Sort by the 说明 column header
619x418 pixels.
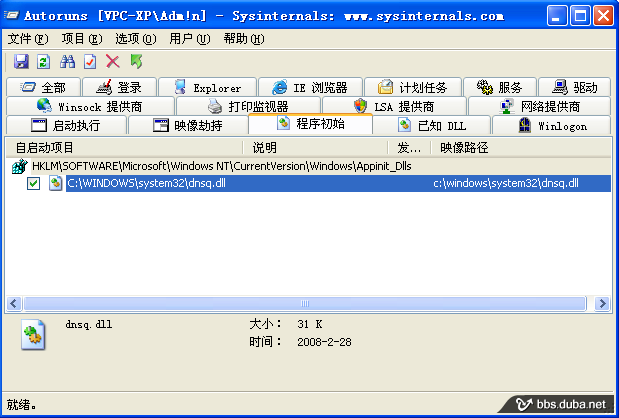point(315,148)
